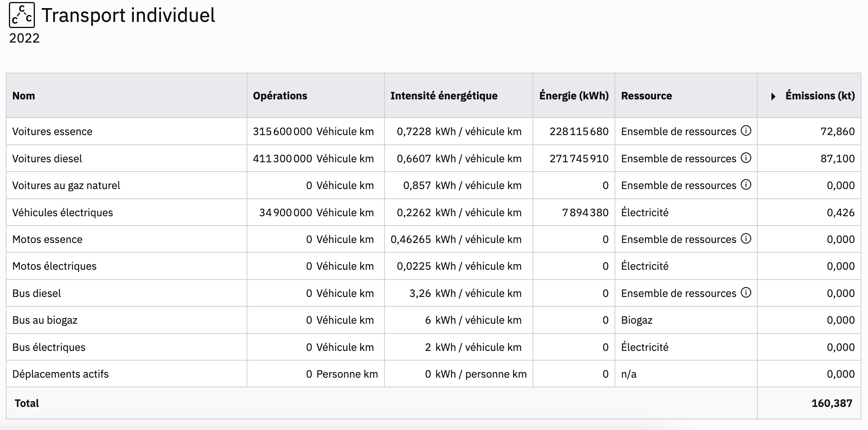Click Bus électriques intensity 2 kWh
Screen dimensions: 868x430
pyautogui.click(x=473, y=347)
